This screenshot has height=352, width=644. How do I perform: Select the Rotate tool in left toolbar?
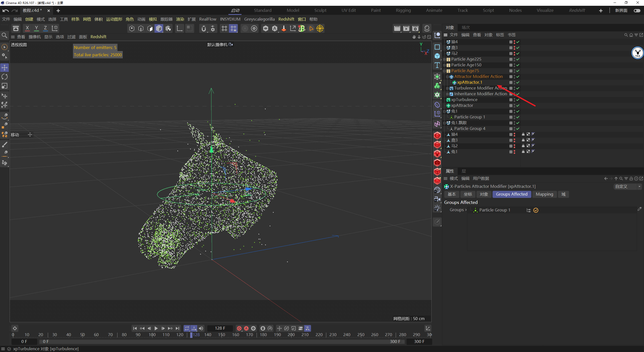5,77
